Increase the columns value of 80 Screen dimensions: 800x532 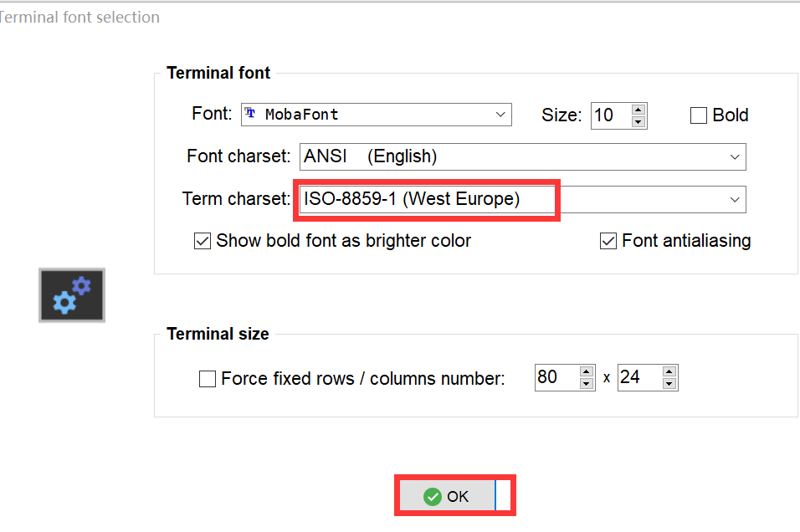tap(587, 371)
